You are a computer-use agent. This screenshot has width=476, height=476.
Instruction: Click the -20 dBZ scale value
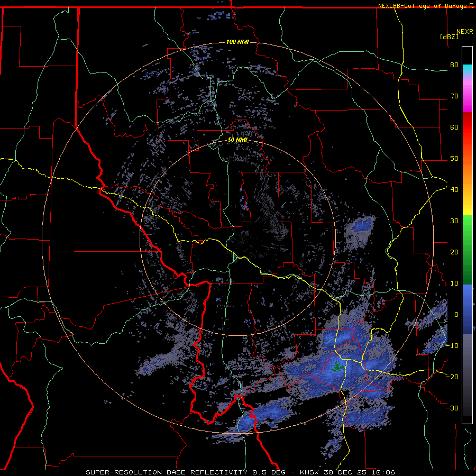452,377
